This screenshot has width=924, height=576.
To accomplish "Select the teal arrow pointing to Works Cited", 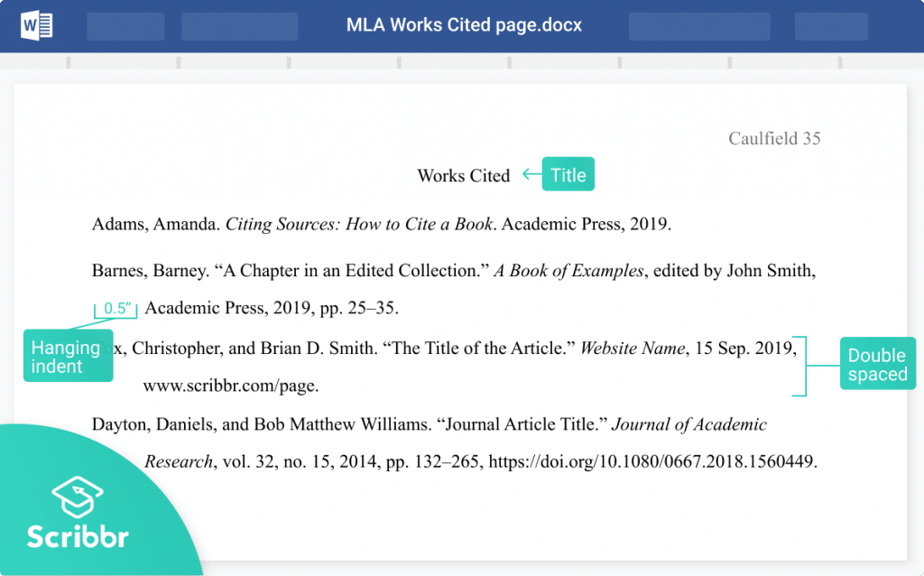I will [x=531, y=174].
